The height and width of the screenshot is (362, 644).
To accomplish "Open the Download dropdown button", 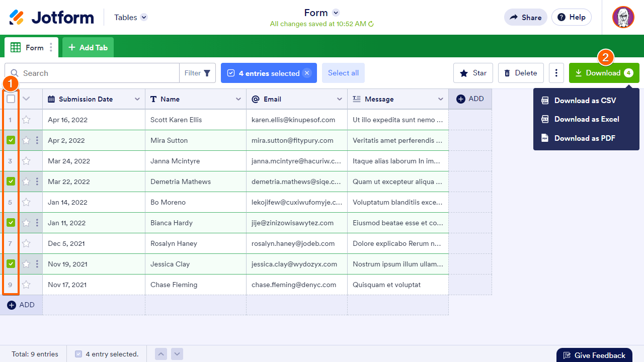I will (x=604, y=73).
